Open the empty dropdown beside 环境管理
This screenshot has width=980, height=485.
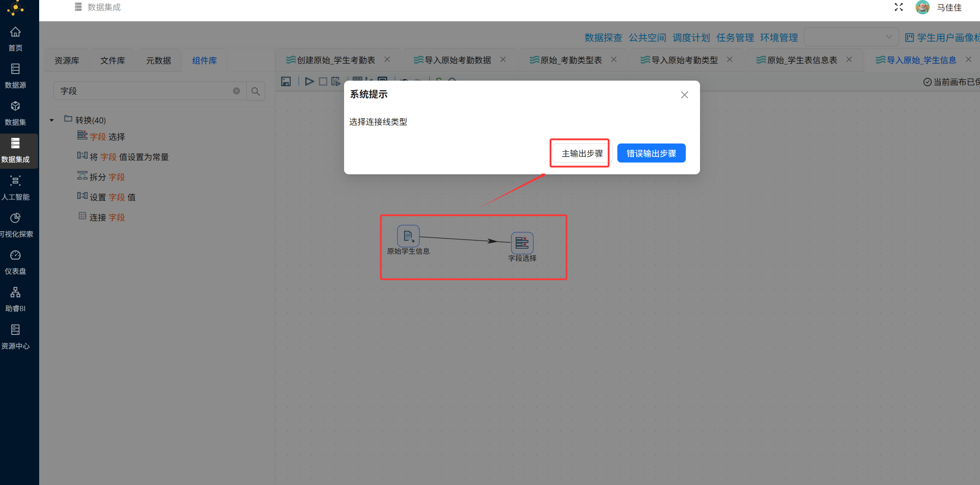[851, 37]
